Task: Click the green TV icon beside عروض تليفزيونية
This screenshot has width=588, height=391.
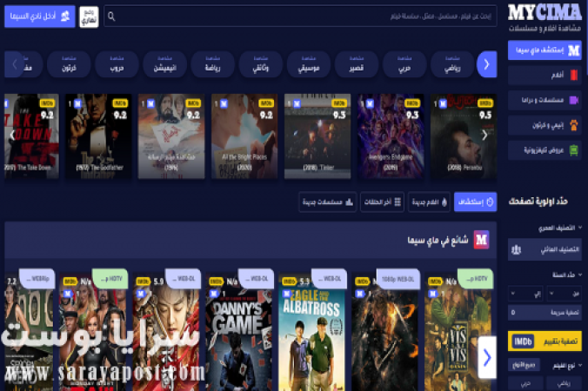Action: 574,150
